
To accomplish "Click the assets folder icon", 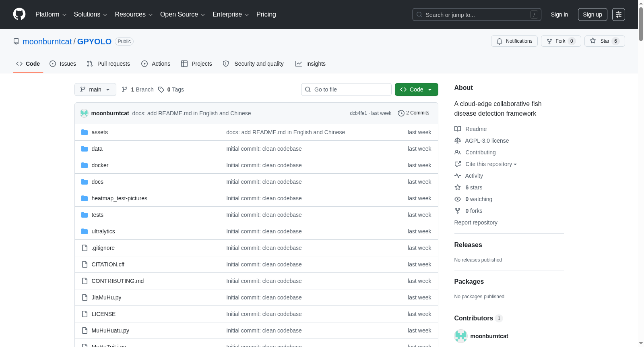I will click(85, 132).
